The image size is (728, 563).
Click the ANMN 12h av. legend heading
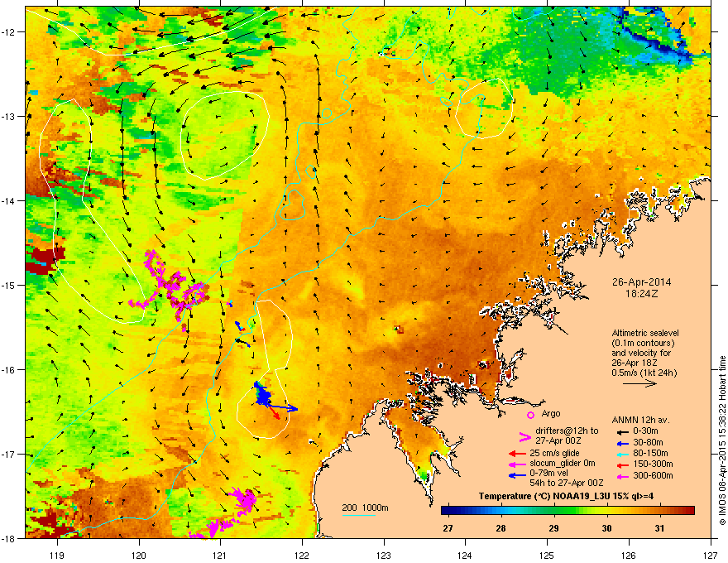640,421
